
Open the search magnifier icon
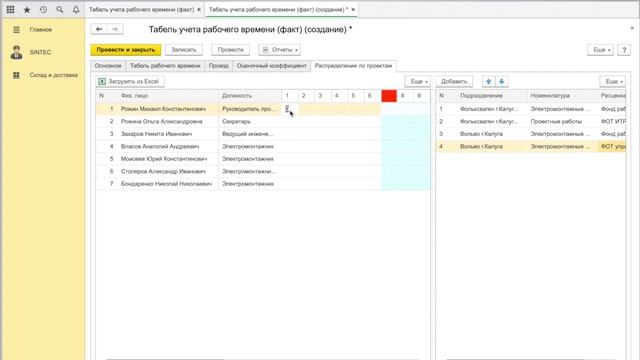60,9
